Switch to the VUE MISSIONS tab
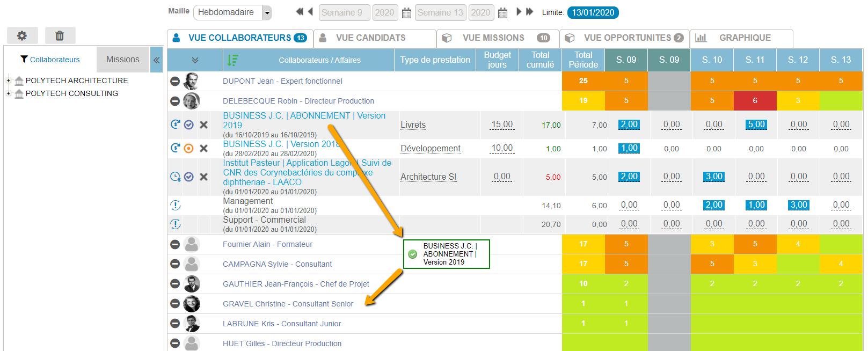 (x=493, y=38)
